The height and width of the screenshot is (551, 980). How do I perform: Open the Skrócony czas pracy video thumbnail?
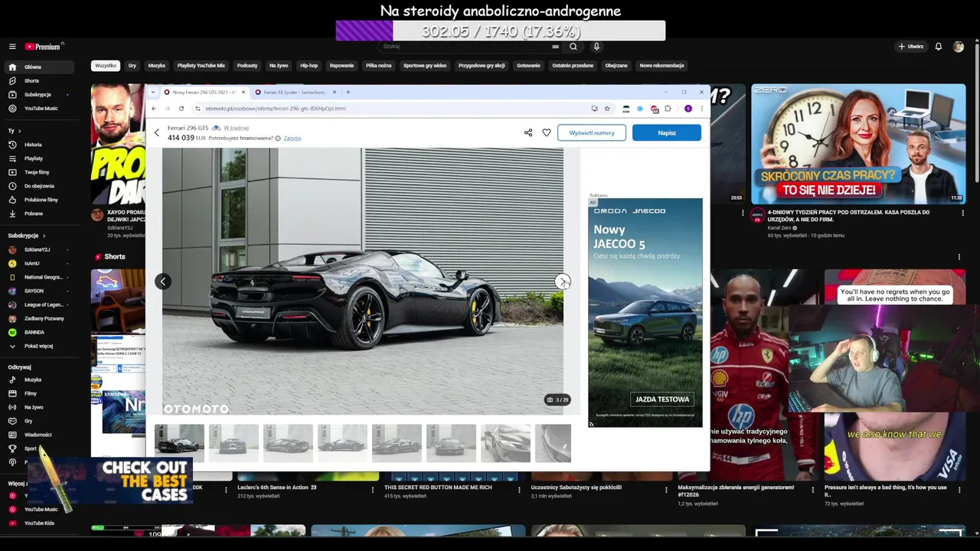click(x=858, y=143)
